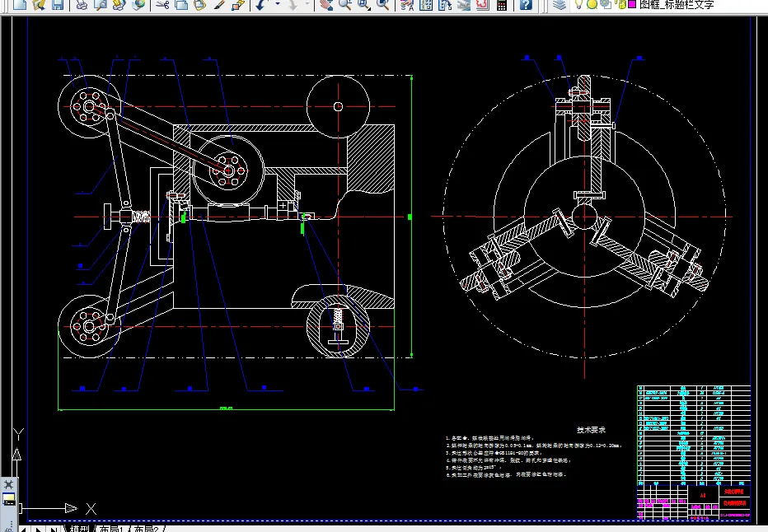
Task: Click the New drawing icon
Action: pos(20,4)
